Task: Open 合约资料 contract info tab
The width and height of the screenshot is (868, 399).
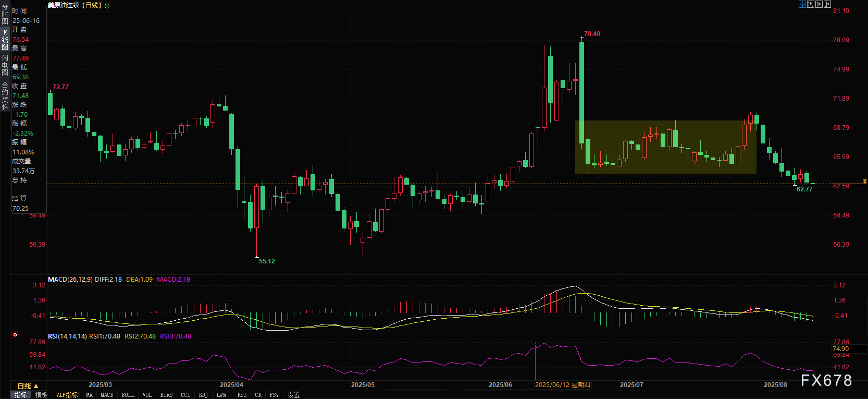Action: tap(5, 96)
